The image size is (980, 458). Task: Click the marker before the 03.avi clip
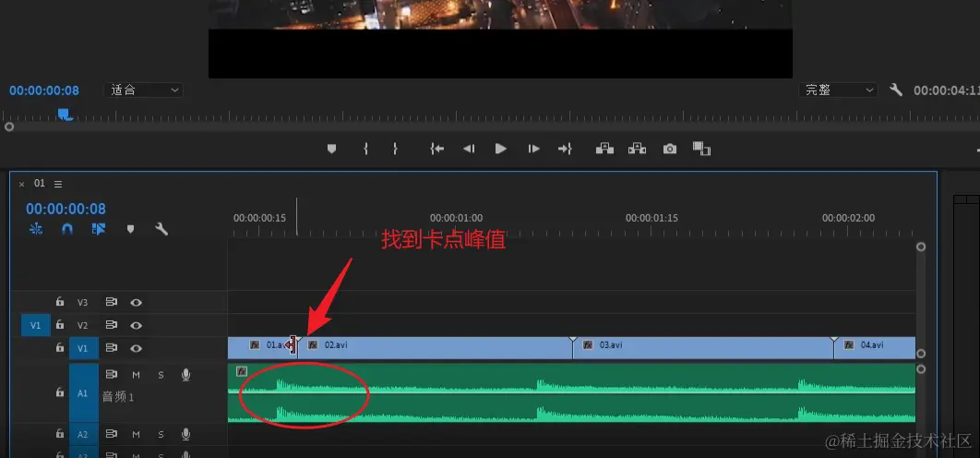click(x=572, y=339)
